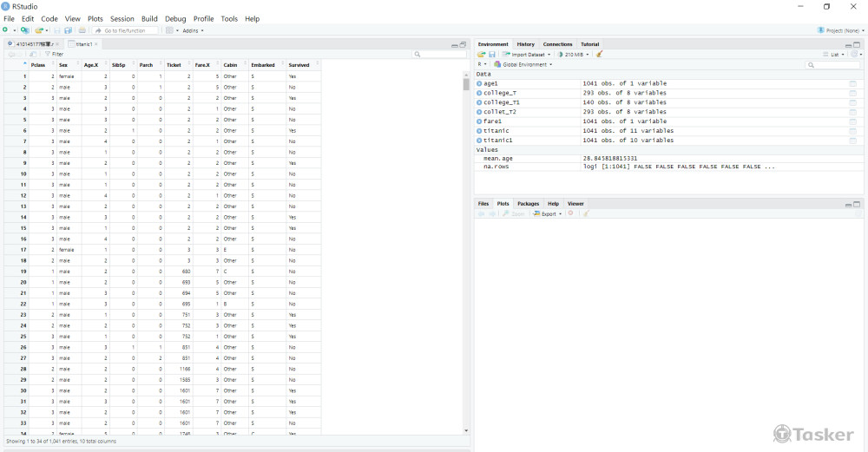Image resolution: width=868 pixels, height=452 pixels.
Task: Click the Export button in Plots
Action: tap(548, 213)
